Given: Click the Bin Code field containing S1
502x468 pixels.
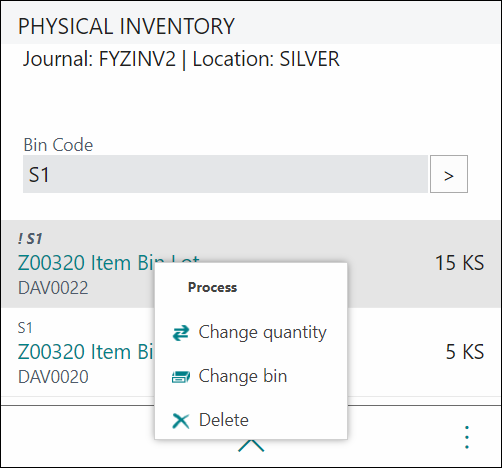Looking at the screenshot, I should (x=225, y=174).
